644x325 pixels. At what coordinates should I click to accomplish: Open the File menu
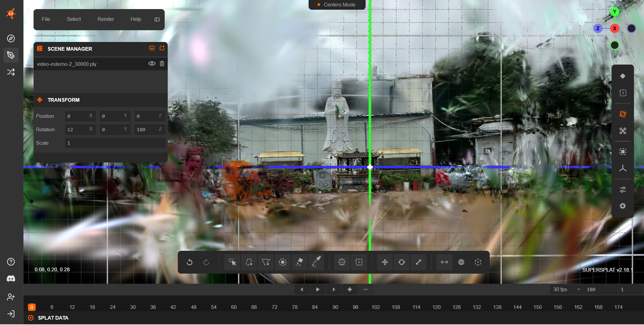tap(46, 19)
